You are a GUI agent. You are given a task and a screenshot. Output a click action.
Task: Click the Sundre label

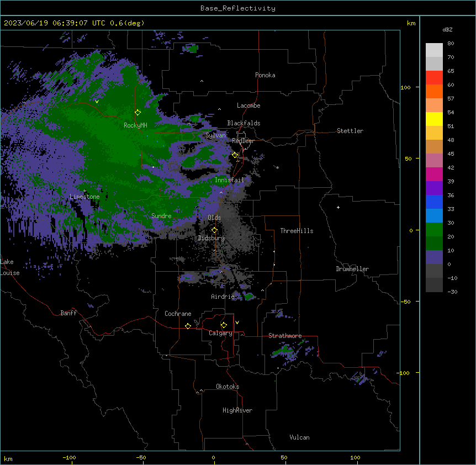[x=161, y=216]
